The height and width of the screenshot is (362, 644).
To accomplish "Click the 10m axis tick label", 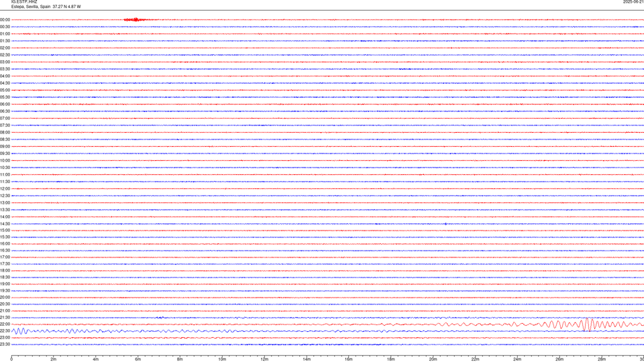I will [x=222, y=359].
